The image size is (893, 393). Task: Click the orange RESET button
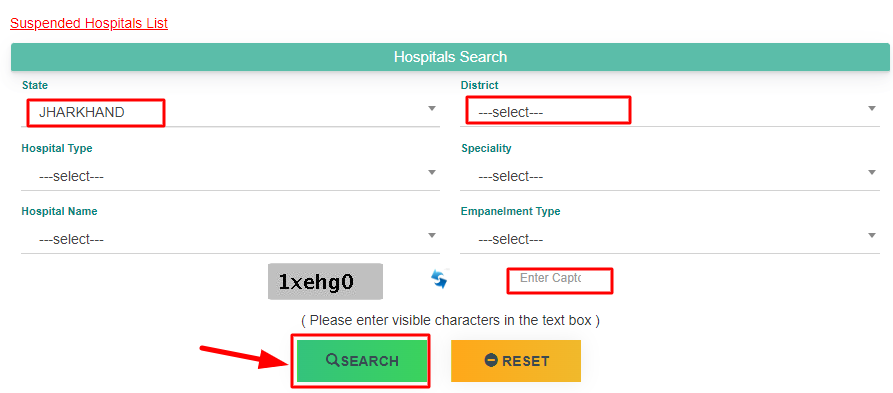[x=516, y=361]
